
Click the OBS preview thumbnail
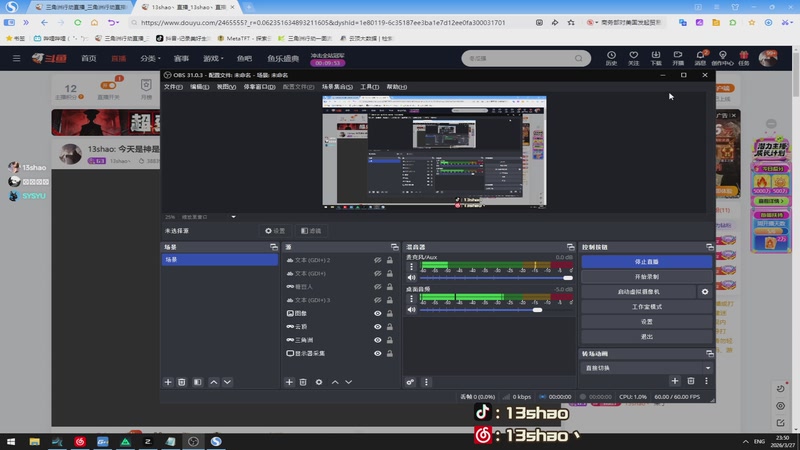pos(434,152)
